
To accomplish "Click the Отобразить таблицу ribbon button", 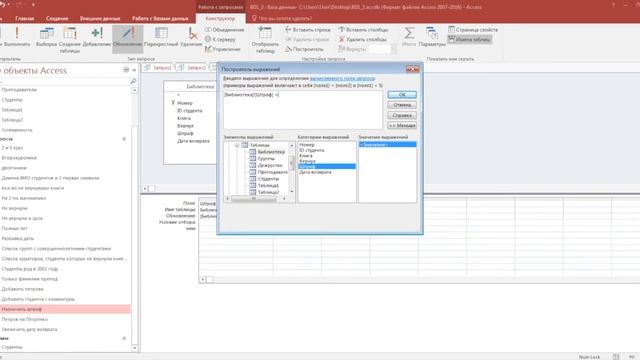I will (265, 40).
